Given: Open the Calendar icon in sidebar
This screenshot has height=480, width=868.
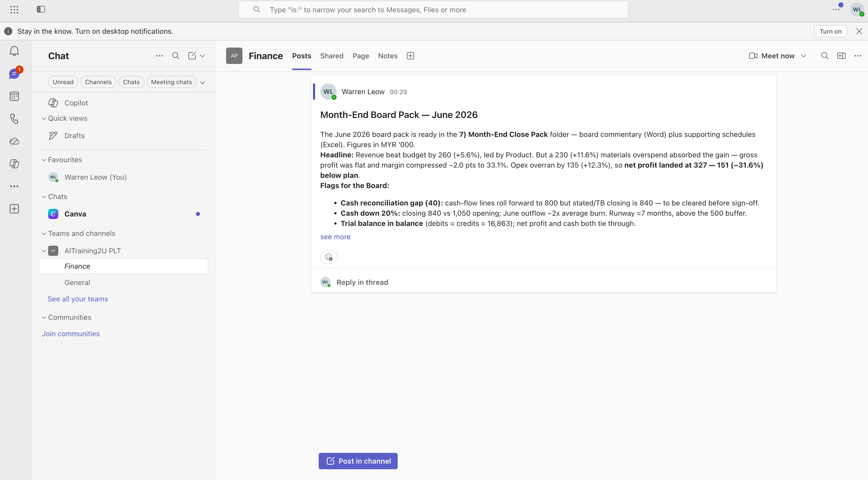Looking at the screenshot, I should pyautogui.click(x=14, y=96).
